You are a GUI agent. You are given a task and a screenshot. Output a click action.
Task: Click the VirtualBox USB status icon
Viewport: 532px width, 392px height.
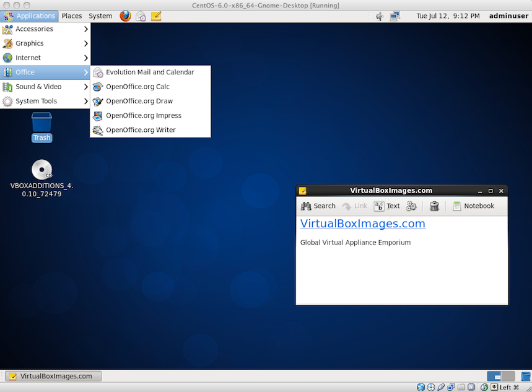(x=440, y=387)
